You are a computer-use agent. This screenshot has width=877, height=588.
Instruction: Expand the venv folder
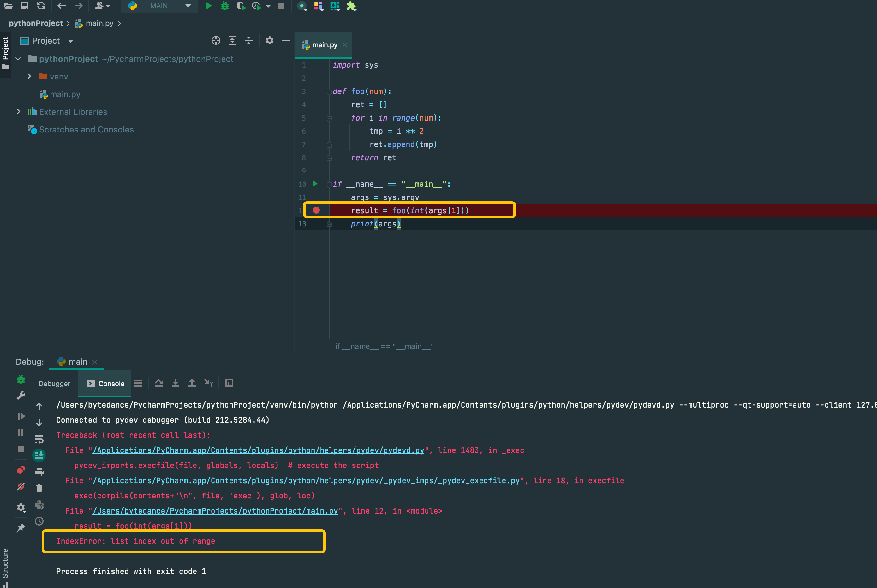(29, 77)
